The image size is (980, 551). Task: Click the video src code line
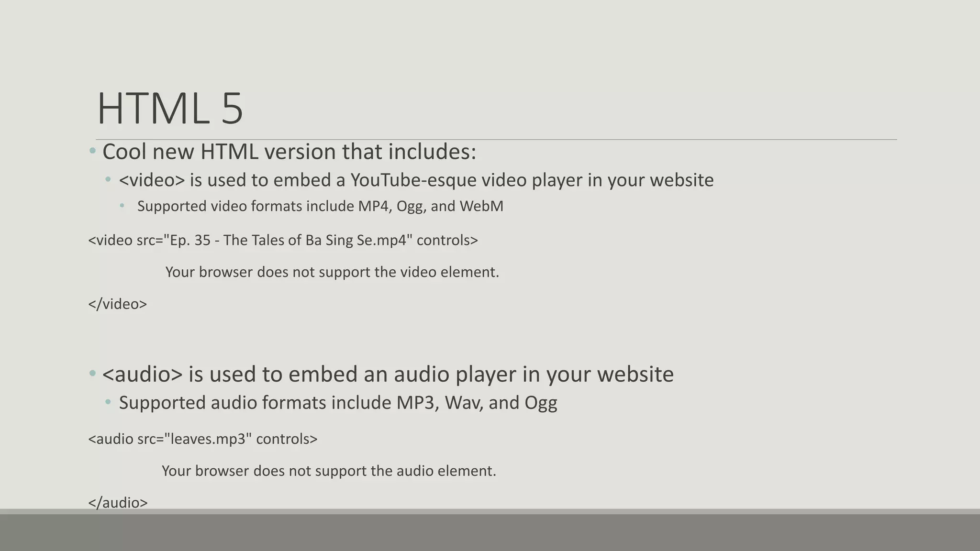coord(283,240)
